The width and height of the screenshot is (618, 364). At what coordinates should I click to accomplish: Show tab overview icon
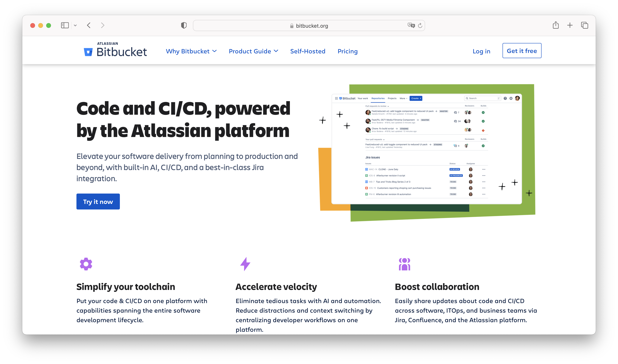coord(585,25)
